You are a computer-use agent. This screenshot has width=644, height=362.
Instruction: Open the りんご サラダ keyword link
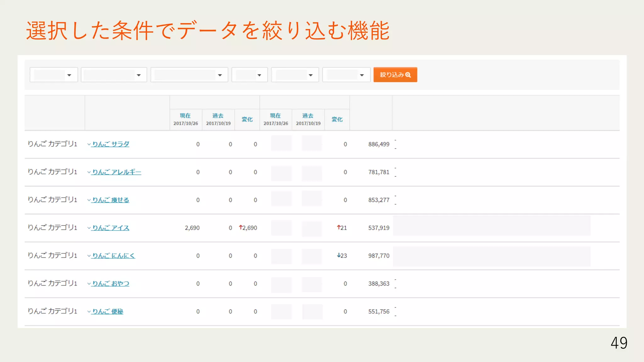[x=111, y=144]
